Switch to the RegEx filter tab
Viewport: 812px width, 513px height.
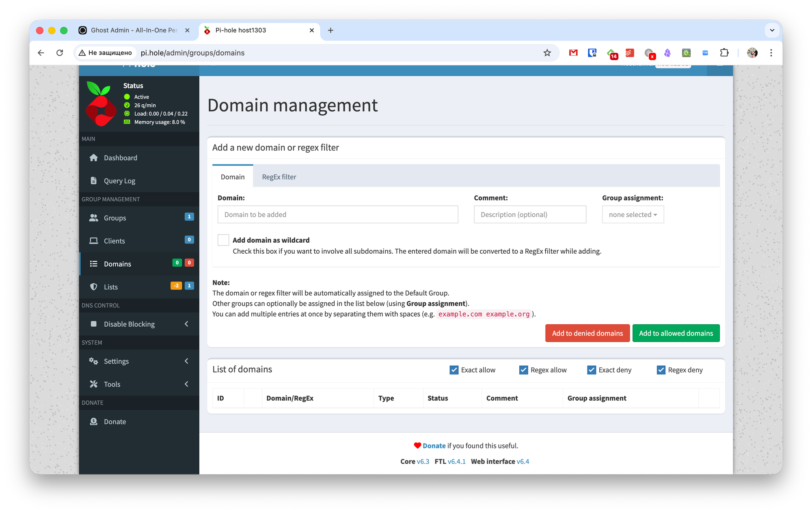tap(279, 177)
